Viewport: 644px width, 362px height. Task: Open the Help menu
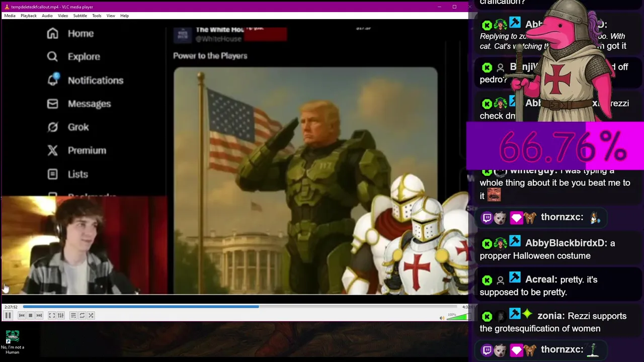124,16
